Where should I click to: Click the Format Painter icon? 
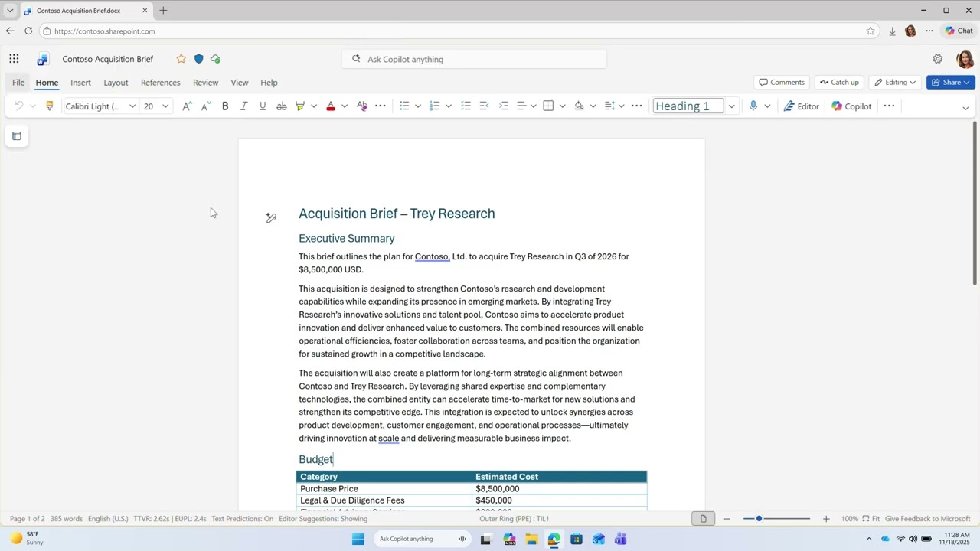[50, 106]
